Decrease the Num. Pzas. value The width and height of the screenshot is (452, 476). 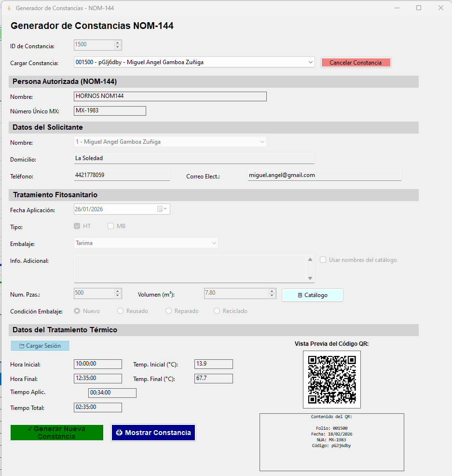click(x=118, y=295)
